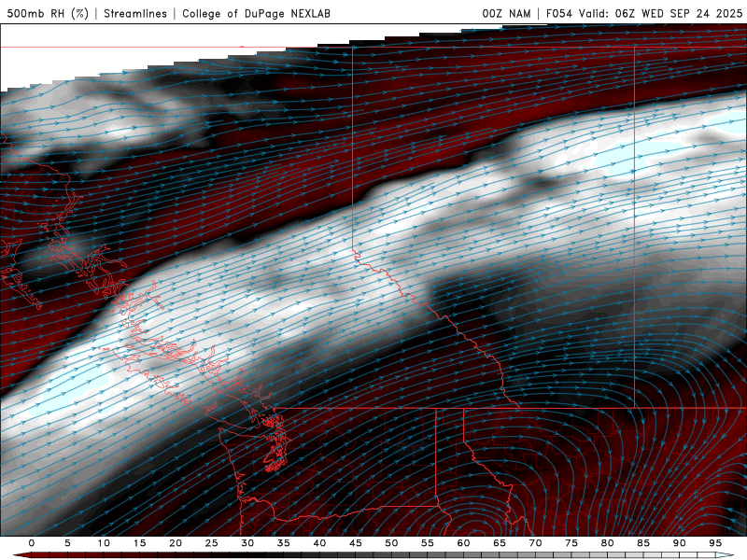Screen dimensions: 747x560
Task: Click the colorbar value 75 label
Action: tap(571, 543)
